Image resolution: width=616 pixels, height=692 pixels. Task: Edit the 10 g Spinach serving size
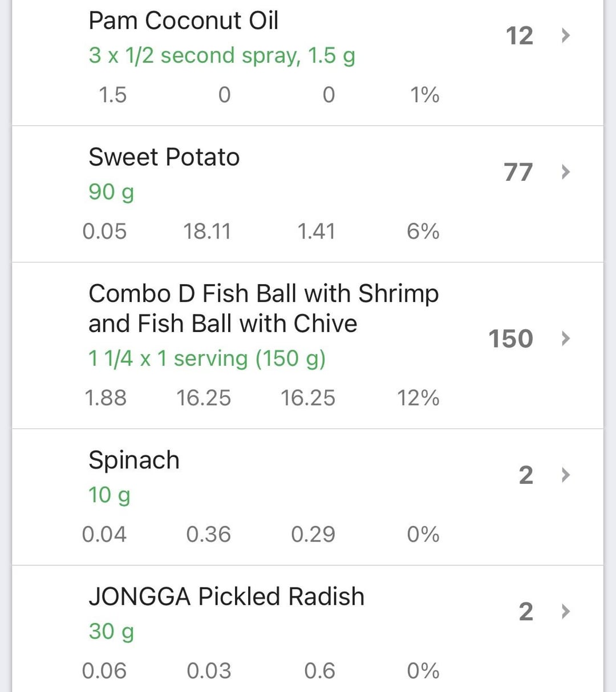(x=109, y=495)
